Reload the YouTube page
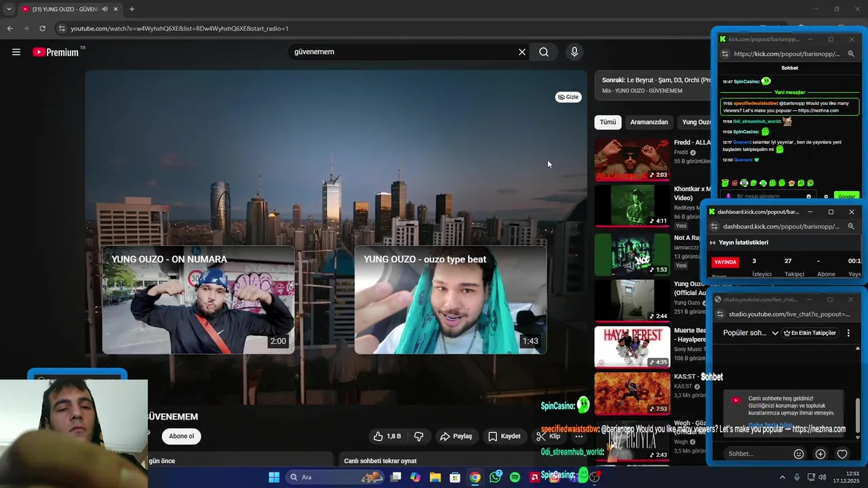 pos(42,28)
